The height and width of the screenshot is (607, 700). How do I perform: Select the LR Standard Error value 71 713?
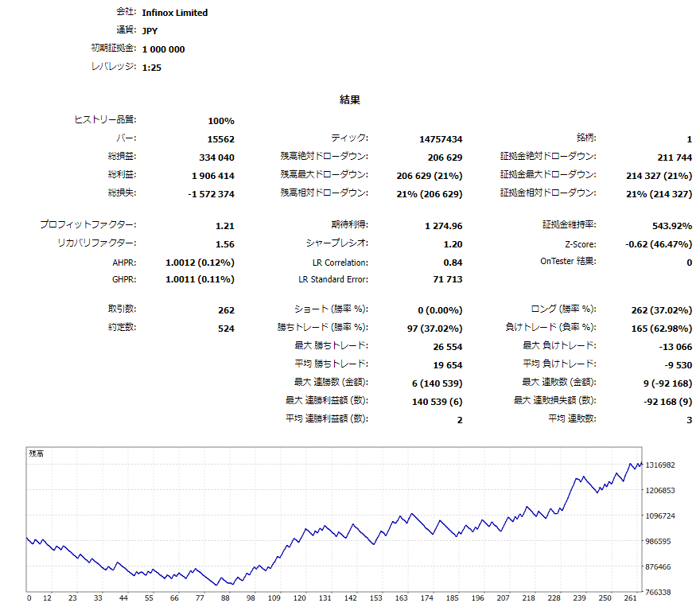tap(448, 279)
